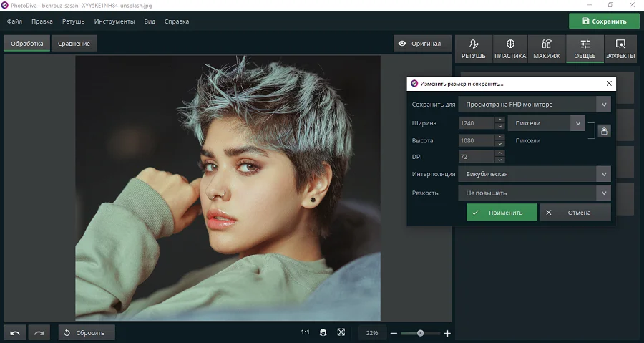Open the Ретушь retouch tools tab
Viewport: 644px width, 343px height.
473,49
